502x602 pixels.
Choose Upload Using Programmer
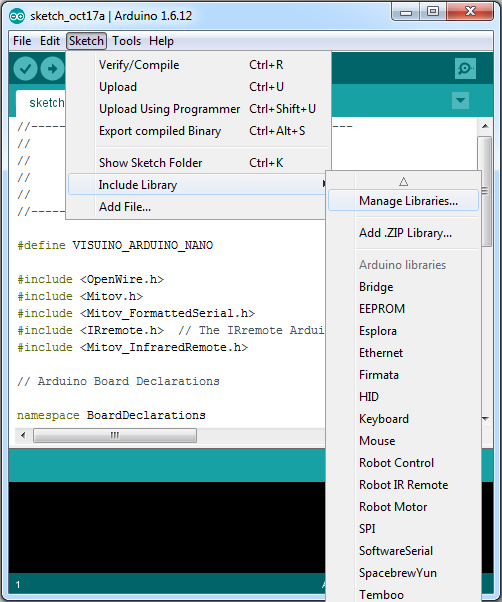pos(198,109)
